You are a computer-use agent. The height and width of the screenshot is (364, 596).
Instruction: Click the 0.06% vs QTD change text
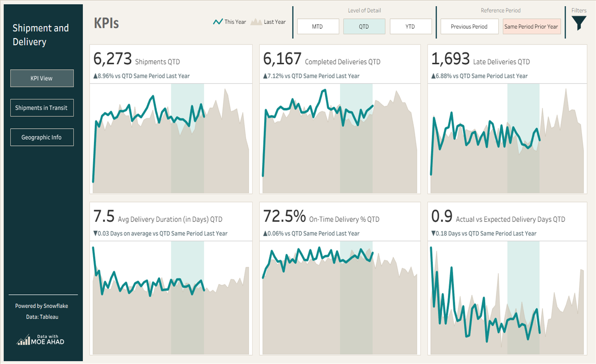point(311,233)
